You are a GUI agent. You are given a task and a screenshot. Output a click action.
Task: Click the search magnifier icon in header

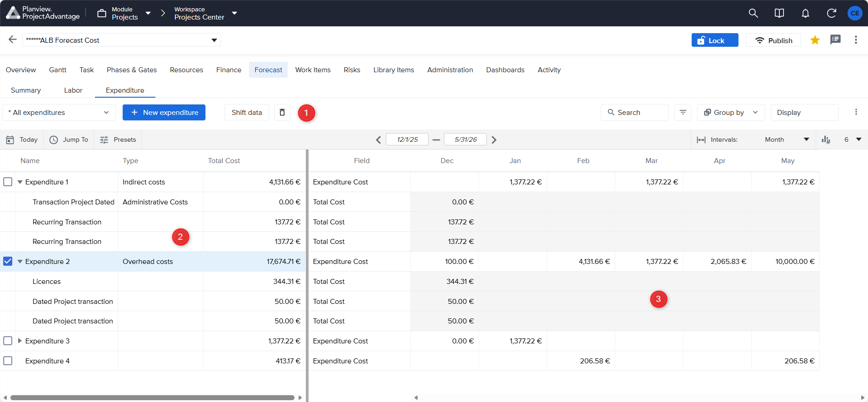[753, 13]
